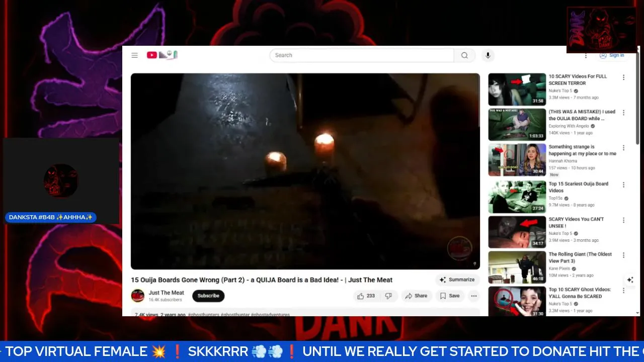Click the magnifying glass search button
The image size is (644, 362).
click(464, 55)
